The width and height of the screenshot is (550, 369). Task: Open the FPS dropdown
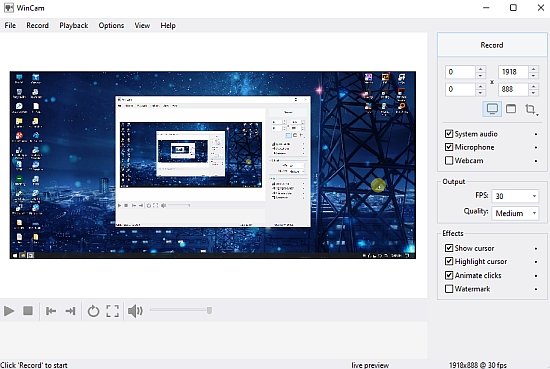(x=515, y=196)
